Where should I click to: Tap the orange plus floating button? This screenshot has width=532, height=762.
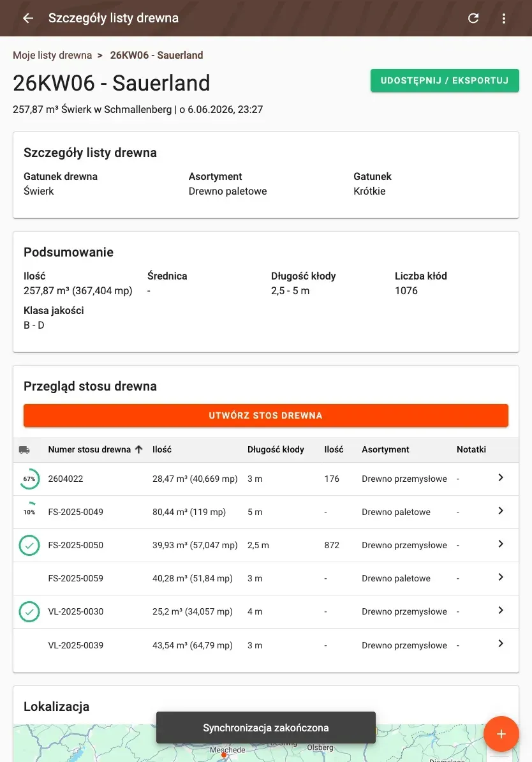501,734
